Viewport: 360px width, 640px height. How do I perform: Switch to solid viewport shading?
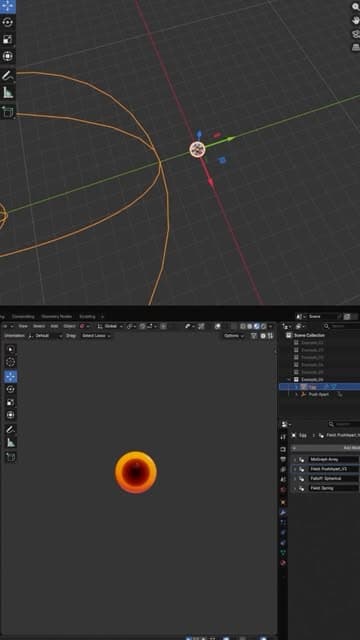pos(250,326)
